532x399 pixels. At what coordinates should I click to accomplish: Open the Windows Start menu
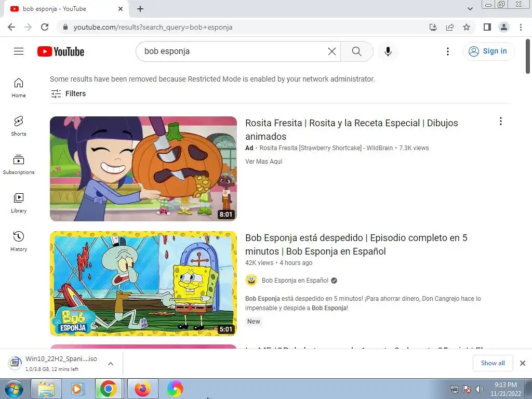pyautogui.click(x=14, y=389)
